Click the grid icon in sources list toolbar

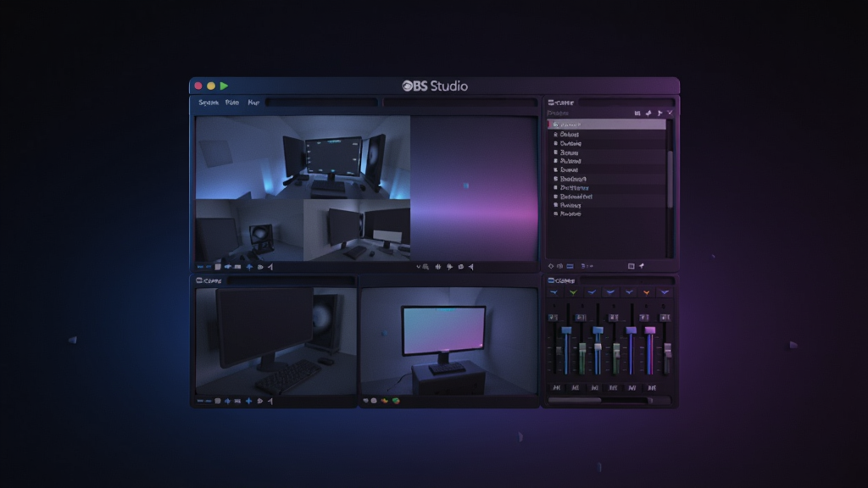pyautogui.click(x=637, y=113)
